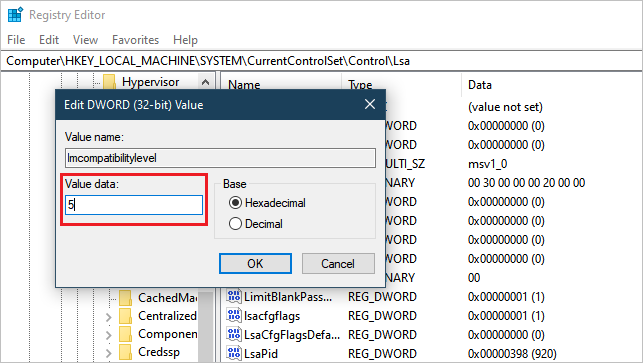
Task: Click the Value name field lmcompatibilitylevel
Action: tap(220, 158)
